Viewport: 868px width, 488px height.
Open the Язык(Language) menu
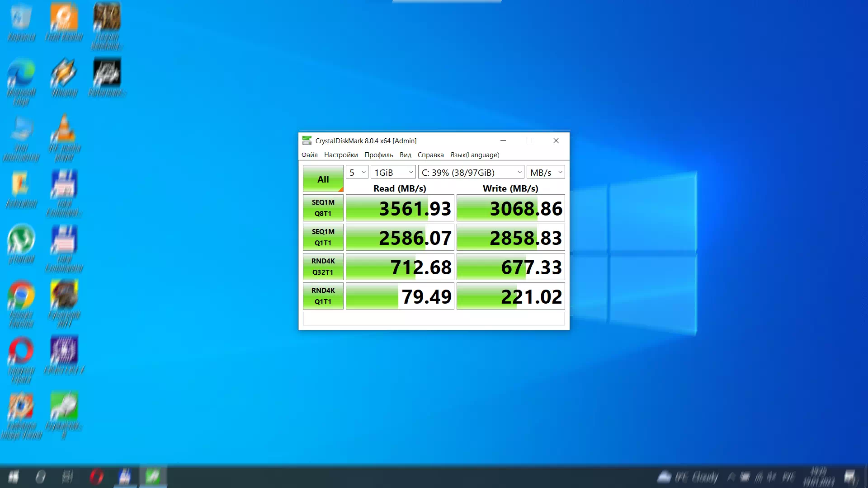click(474, 155)
